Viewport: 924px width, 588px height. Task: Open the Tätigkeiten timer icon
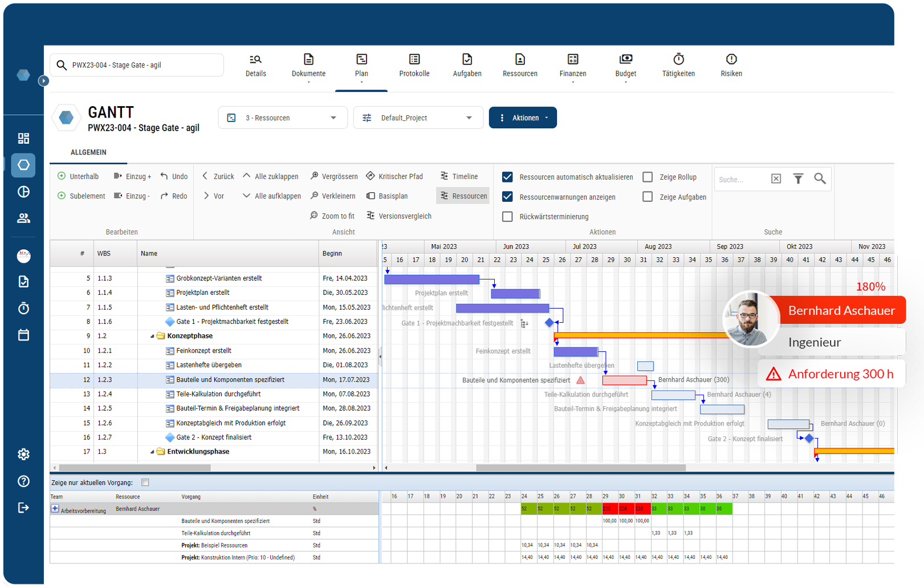[678, 59]
